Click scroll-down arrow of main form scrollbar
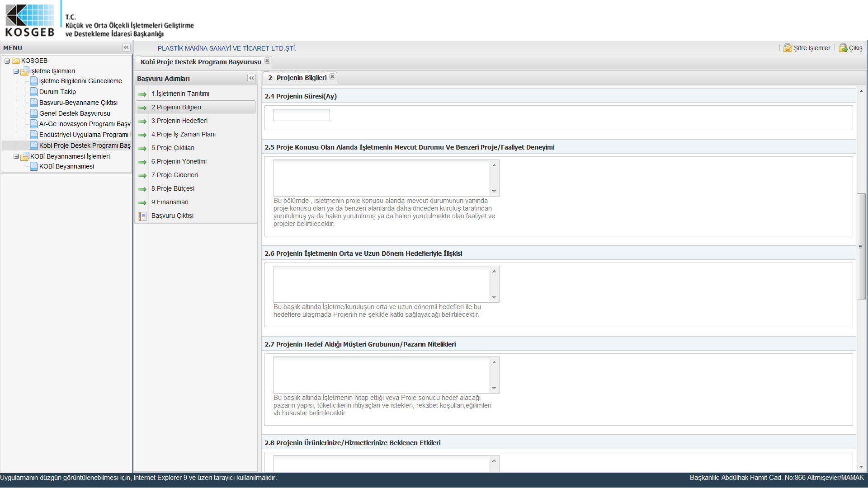868x488 pixels. [x=861, y=467]
